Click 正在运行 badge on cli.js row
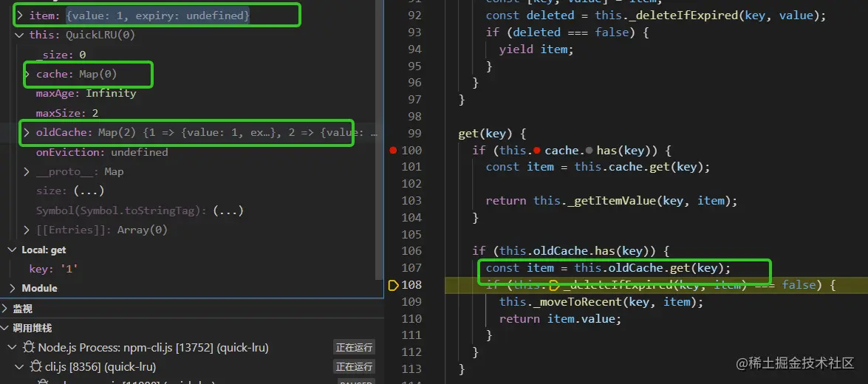 (x=355, y=366)
